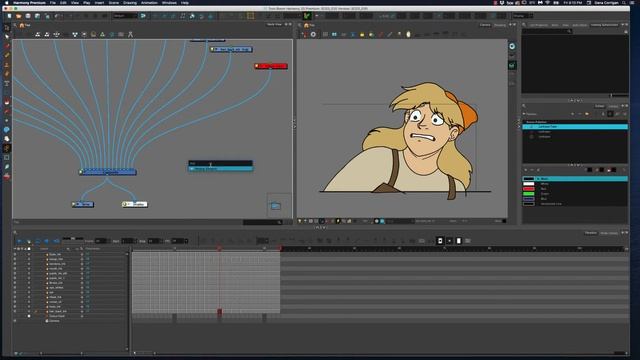Screen dimensions: 640x360
Task: Select the highlighted entry in node search list
Action: (x=220, y=169)
